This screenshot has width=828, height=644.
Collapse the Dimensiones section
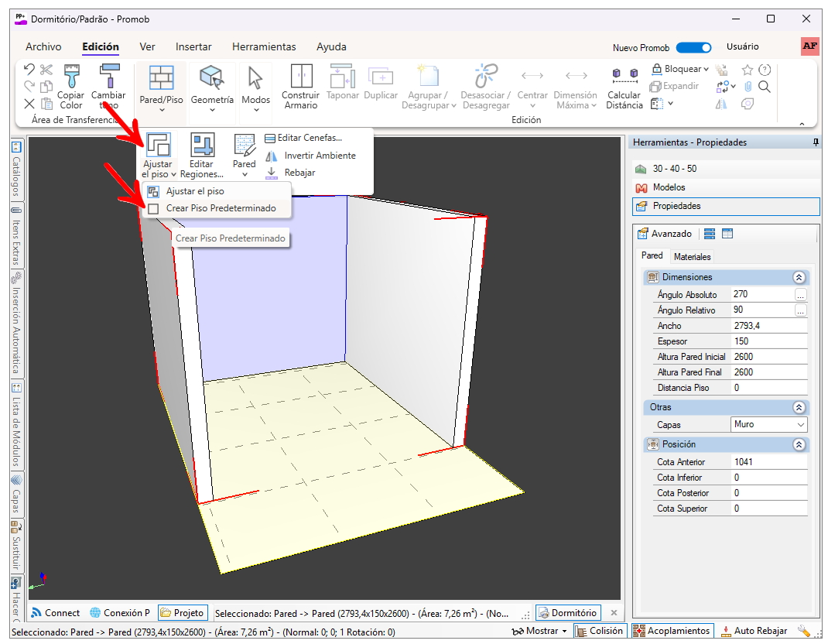[799, 277]
